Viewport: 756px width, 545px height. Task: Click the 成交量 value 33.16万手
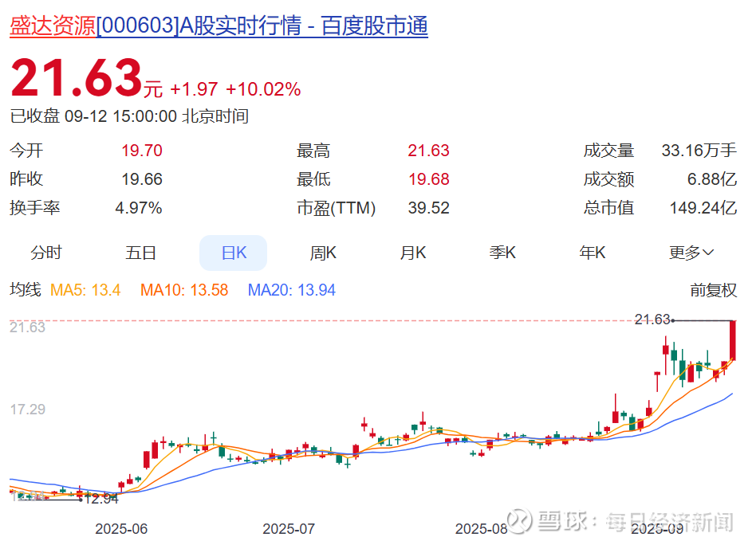click(x=699, y=151)
